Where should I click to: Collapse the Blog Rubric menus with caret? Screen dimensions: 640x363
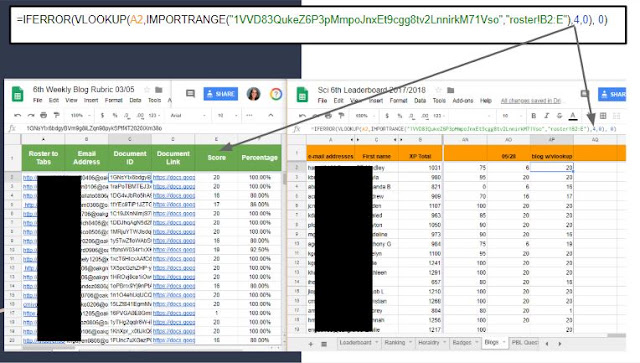271,116
